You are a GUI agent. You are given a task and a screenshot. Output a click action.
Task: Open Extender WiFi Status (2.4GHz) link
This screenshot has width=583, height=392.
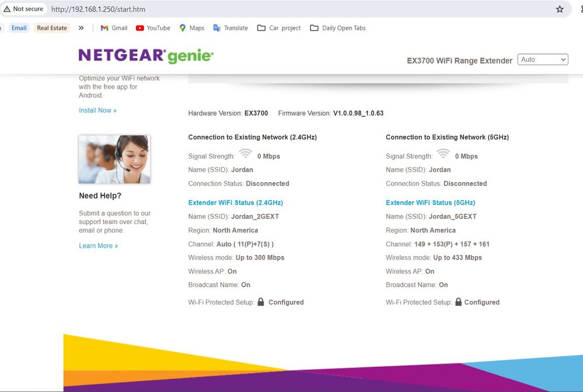tap(235, 202)
